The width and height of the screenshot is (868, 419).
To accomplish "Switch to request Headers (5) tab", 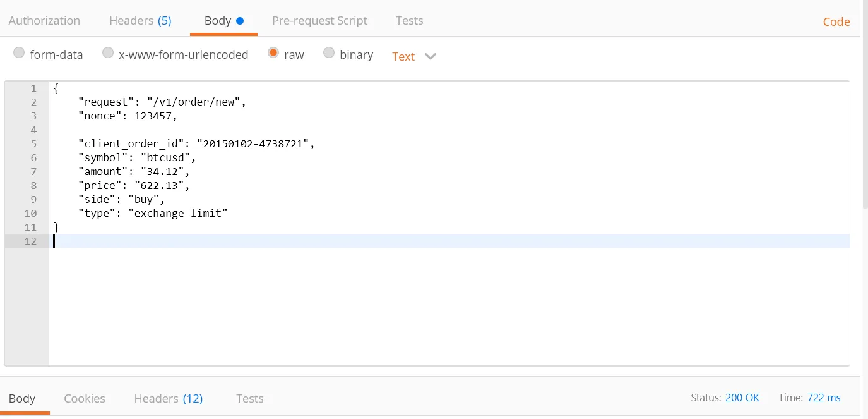I will click(140, 21).
